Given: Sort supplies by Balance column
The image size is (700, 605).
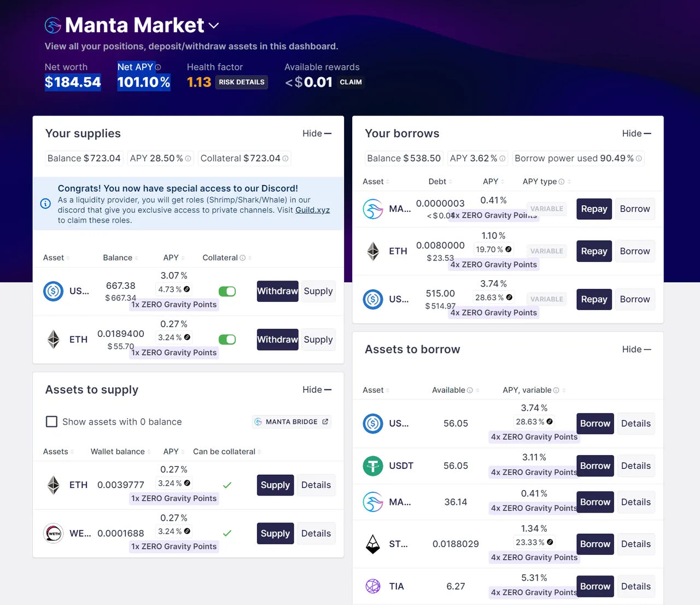Looking at the screenshot, I should 120,258.
